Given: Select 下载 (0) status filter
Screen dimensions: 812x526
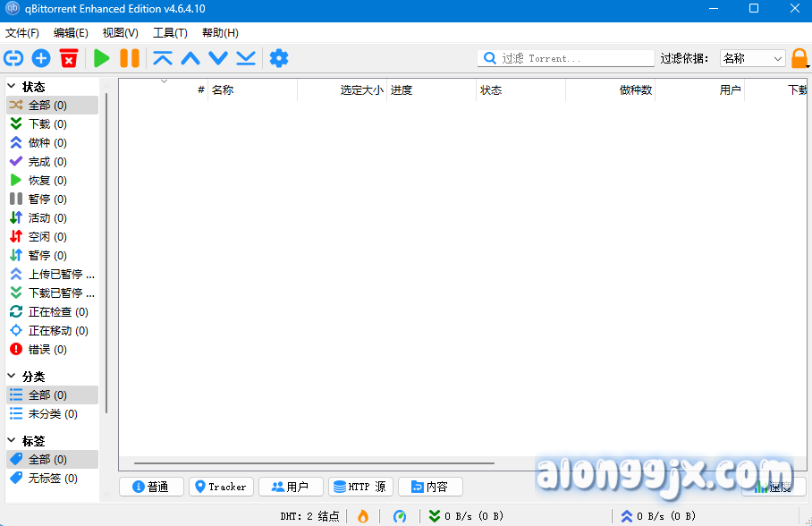Looking at the screenshot, I should click(x=47, y=124).
